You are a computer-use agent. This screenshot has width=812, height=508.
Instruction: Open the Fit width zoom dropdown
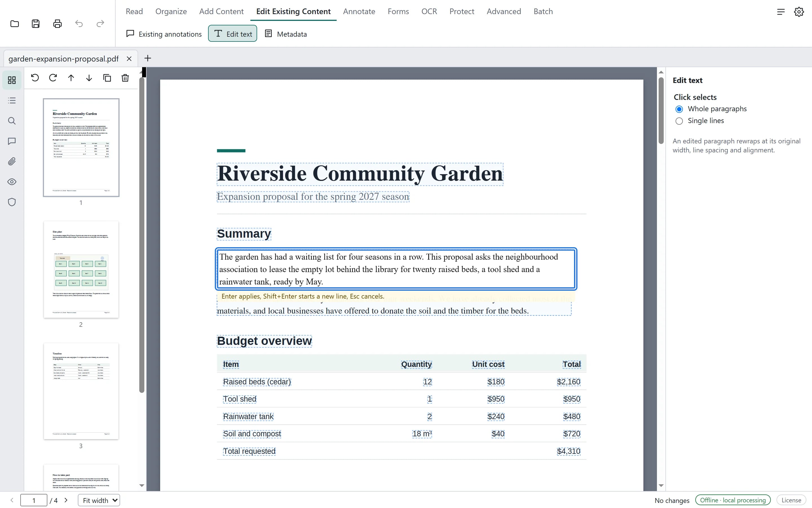click(x=99, y=500)
